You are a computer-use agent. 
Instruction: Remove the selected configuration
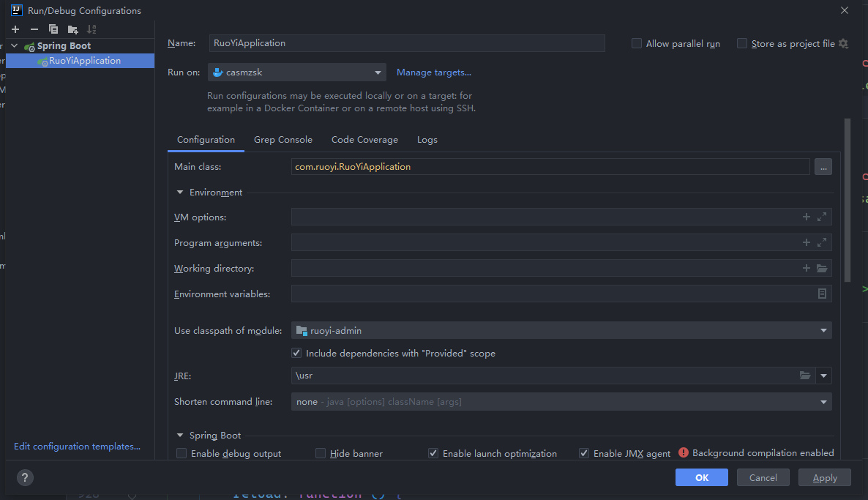(x=34, y=29)
